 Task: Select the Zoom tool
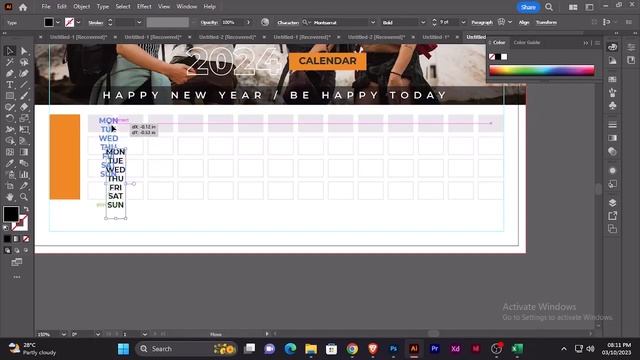coord(24,197)
